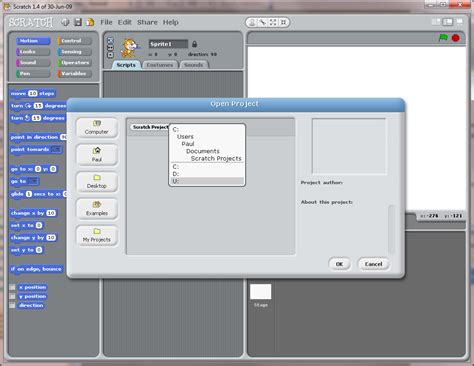Select the grow sprite tool
The image size is (474, 366).
tap(273, 22)
